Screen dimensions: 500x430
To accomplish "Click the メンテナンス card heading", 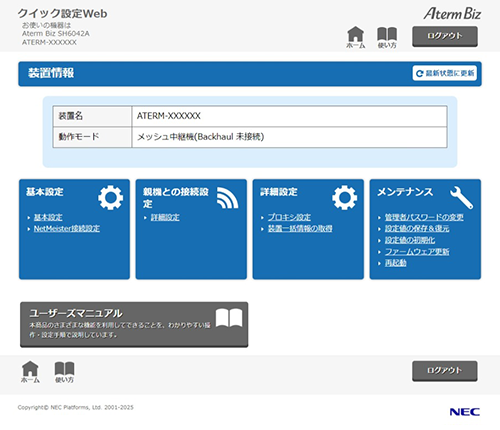I will click(x=405, y=192).
